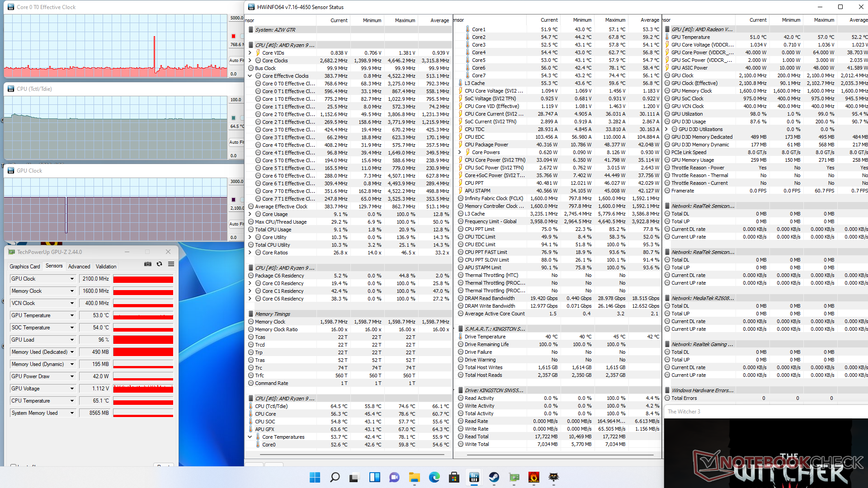The width and height of the screenshot is (868, 488).
Task: Click GPU-Z screenshot camera icon
Action: click(148, 264)
